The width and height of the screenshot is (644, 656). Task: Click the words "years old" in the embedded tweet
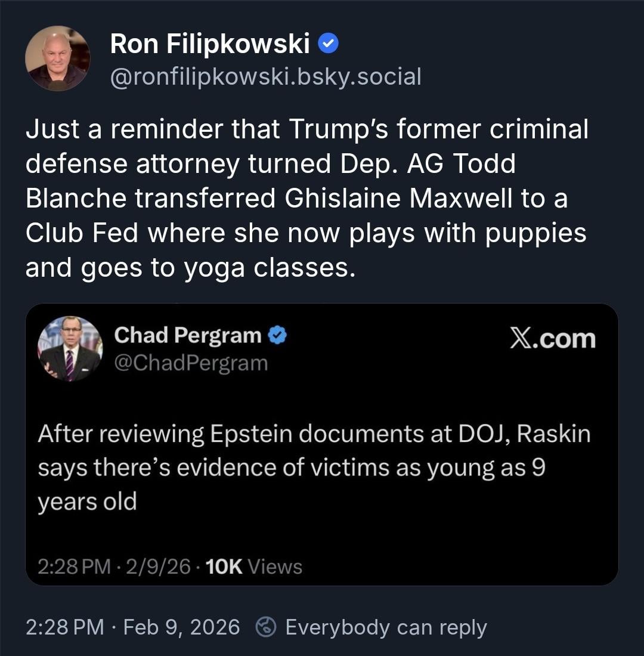click(x=87, y=502)
